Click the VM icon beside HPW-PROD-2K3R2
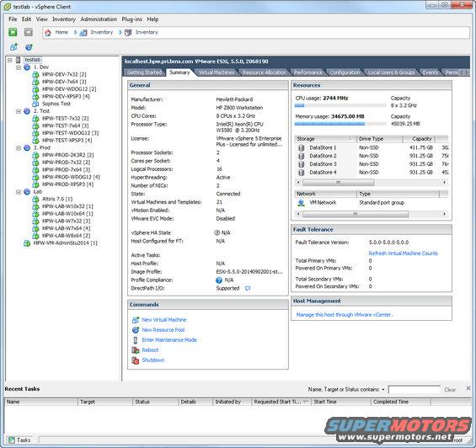The image size is (476, 448). [x=35, y=155]
